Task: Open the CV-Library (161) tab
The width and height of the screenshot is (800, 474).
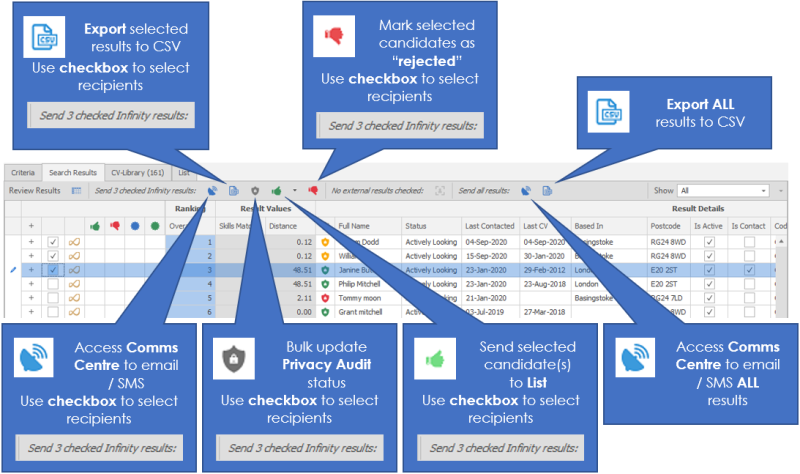Action: (x=139, y=173)
